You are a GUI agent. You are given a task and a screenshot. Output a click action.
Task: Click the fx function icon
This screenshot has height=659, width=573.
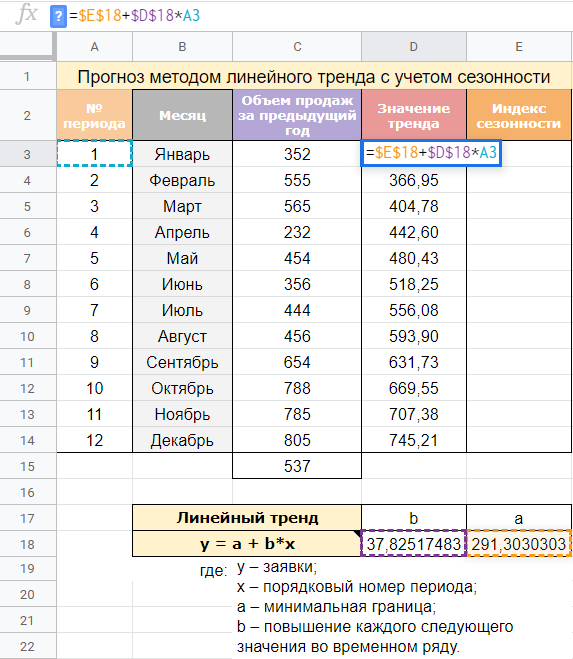click(x=26, y=15)
